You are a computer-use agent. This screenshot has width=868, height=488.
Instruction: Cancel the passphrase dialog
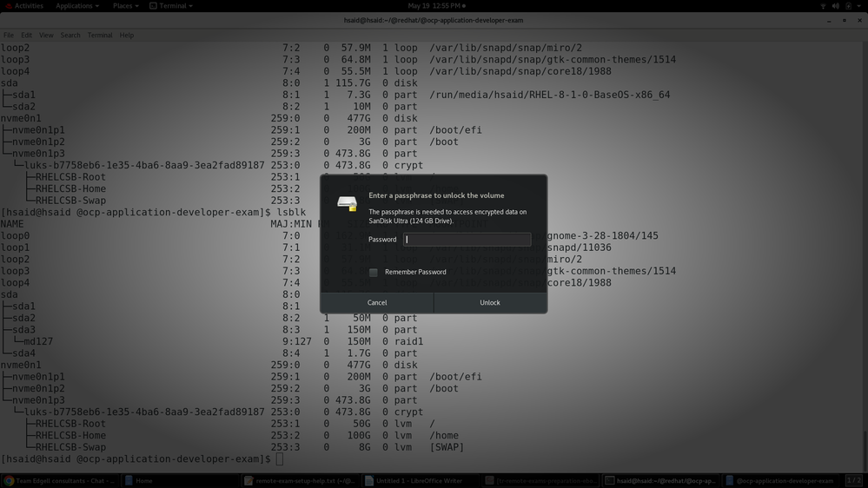pyautogui.click(x=377, y=303)
